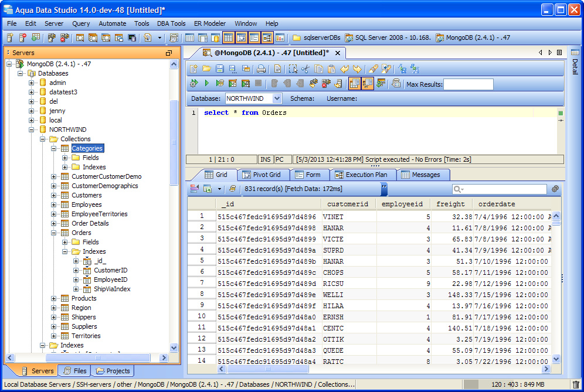Viewport: 584px width, 392px height.
Task: Collapse the Orders collection node
Action: (x=54, y=233)
